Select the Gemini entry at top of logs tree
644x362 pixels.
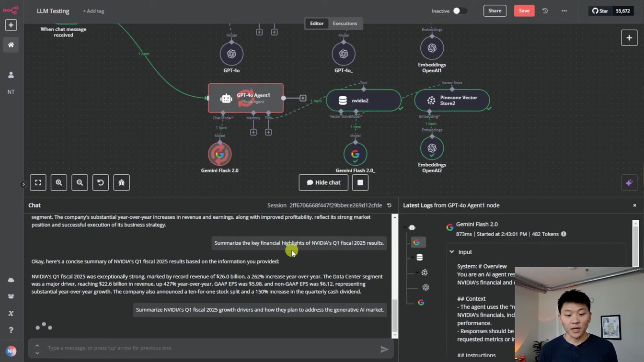pos(416,242)
